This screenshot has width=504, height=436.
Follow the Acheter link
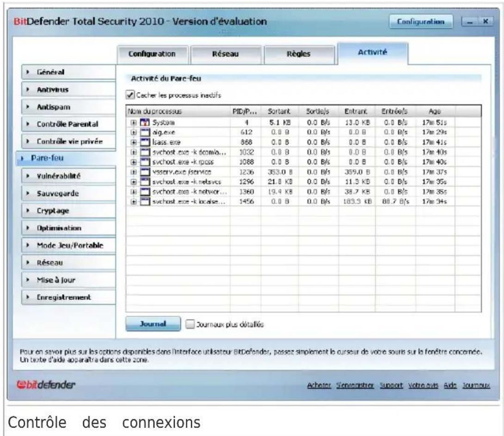(x=319, y=385)
